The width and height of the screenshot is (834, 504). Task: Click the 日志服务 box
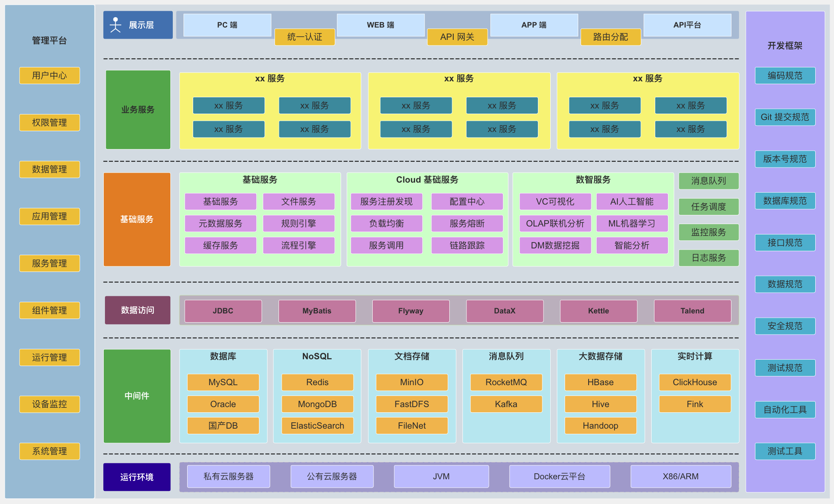click(709, 258)
